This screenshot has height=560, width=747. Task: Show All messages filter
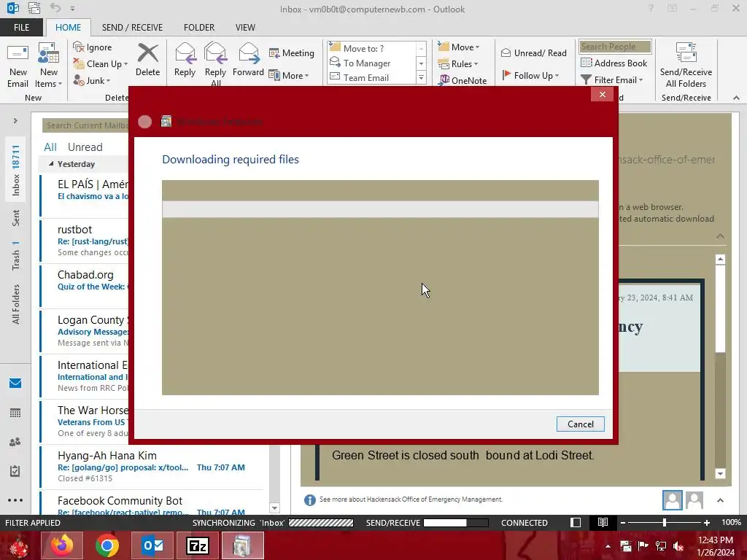tap(50, 147)
